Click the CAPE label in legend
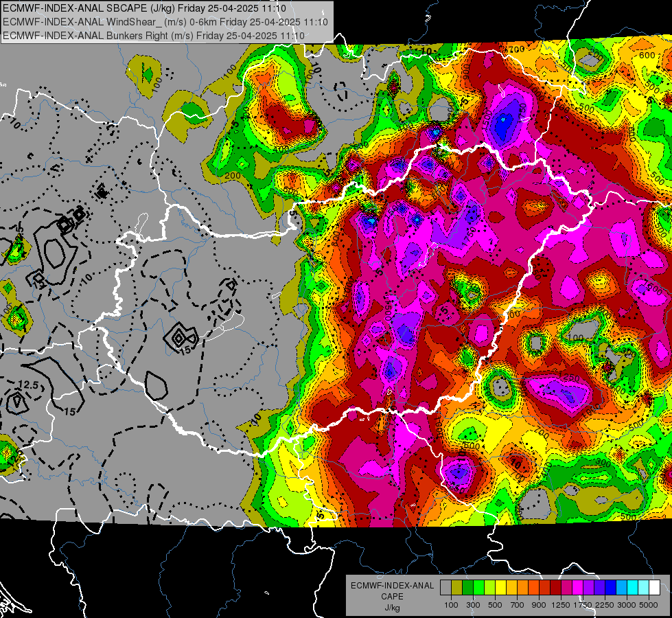The height and width of the screenshot is (618, 672). click(392, 597)
